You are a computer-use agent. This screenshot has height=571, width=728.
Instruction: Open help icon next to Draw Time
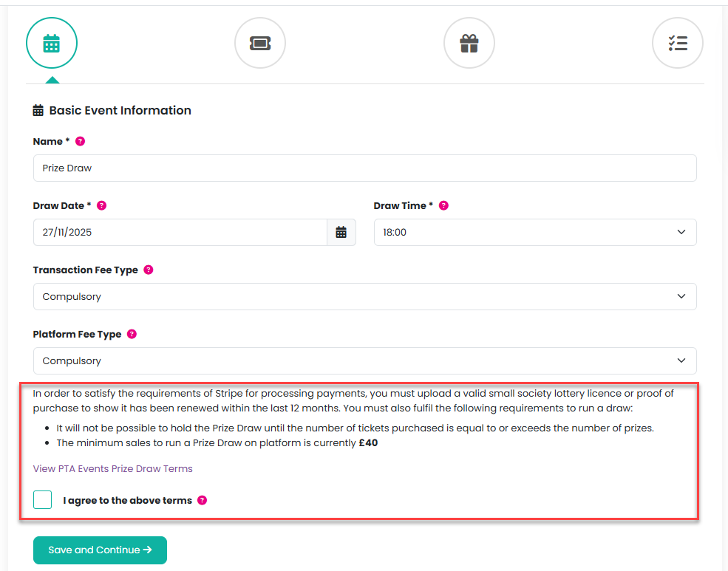tap(444, 205)
